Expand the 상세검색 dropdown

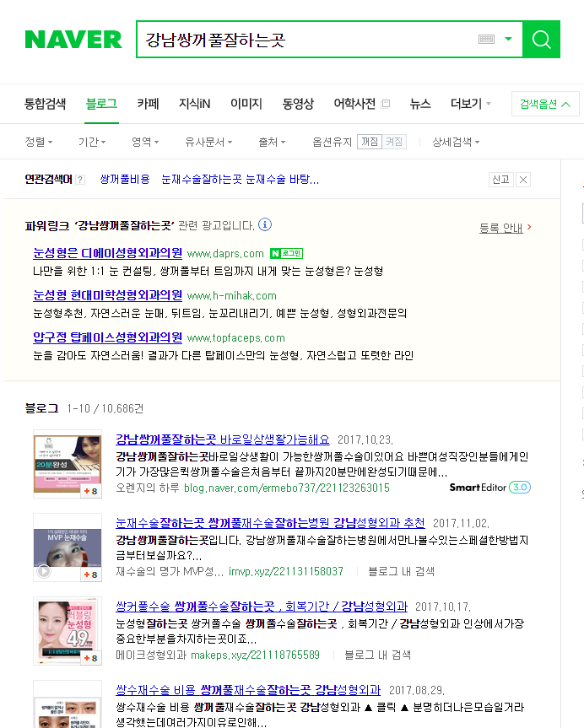point(456,142)
